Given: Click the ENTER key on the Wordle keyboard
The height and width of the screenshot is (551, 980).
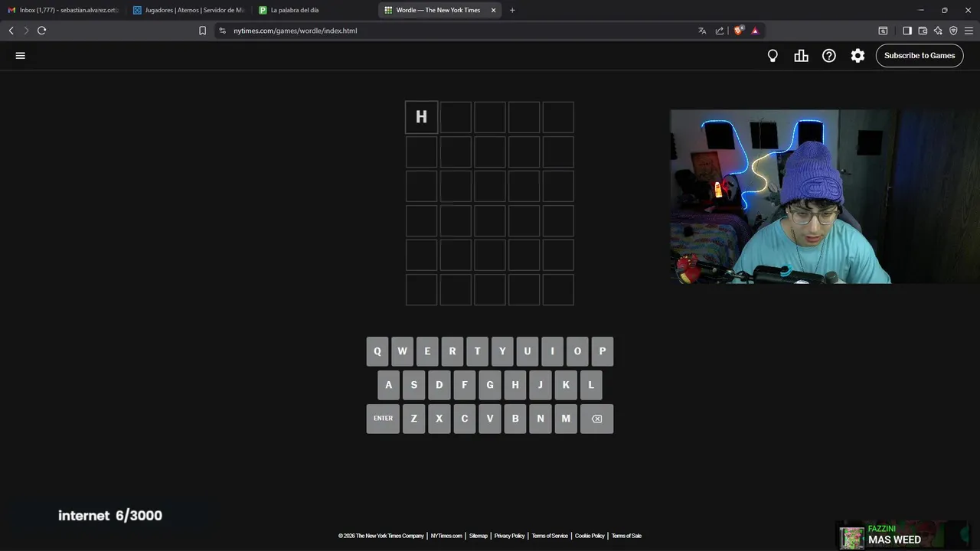Looking at the screenshot, I should 383,419.
